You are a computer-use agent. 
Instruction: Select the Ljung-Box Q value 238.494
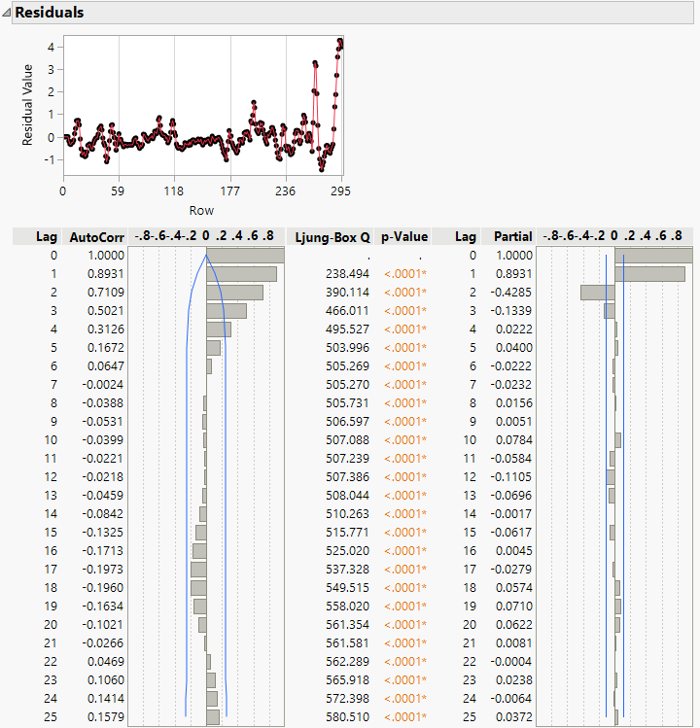(346, 274)
